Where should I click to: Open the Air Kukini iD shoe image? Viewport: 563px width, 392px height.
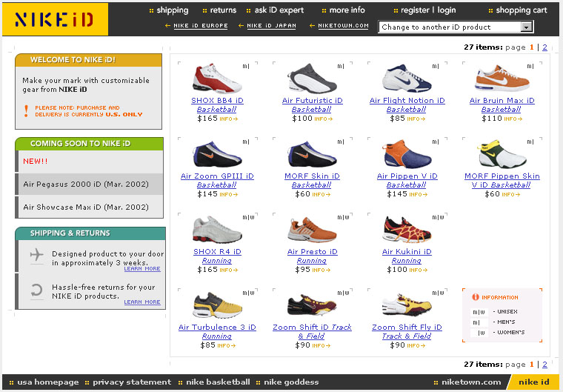tap(407, 230)
